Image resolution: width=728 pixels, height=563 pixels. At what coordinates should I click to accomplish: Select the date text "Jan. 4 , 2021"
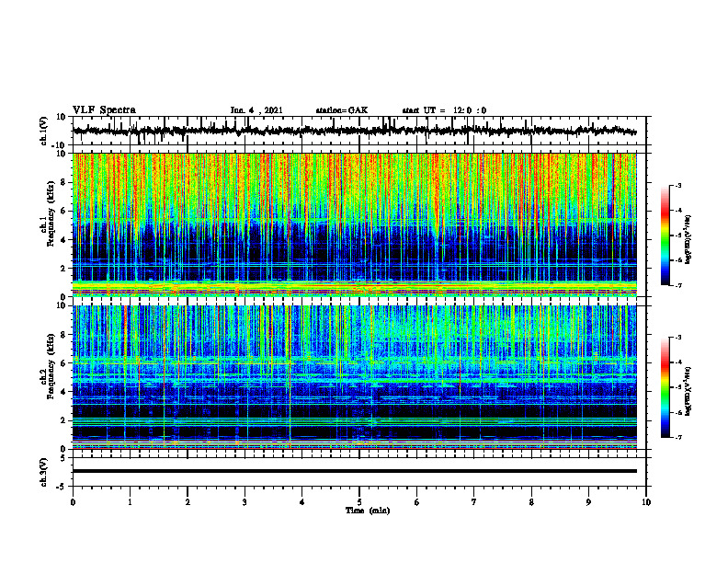[256, 110]
